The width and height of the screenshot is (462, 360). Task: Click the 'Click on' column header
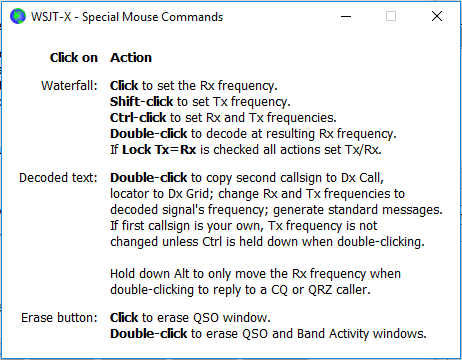coord(74,58)
